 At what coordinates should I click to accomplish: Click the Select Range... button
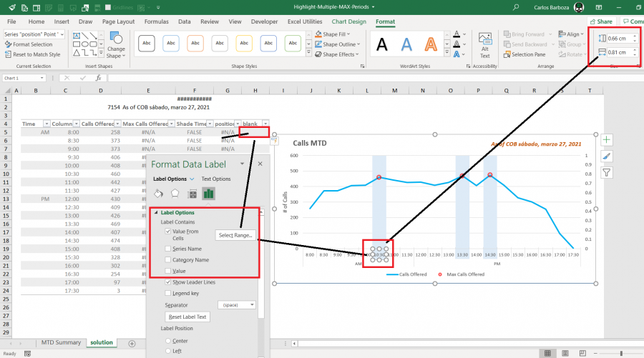pyautogui.click(x=235, y=235)
